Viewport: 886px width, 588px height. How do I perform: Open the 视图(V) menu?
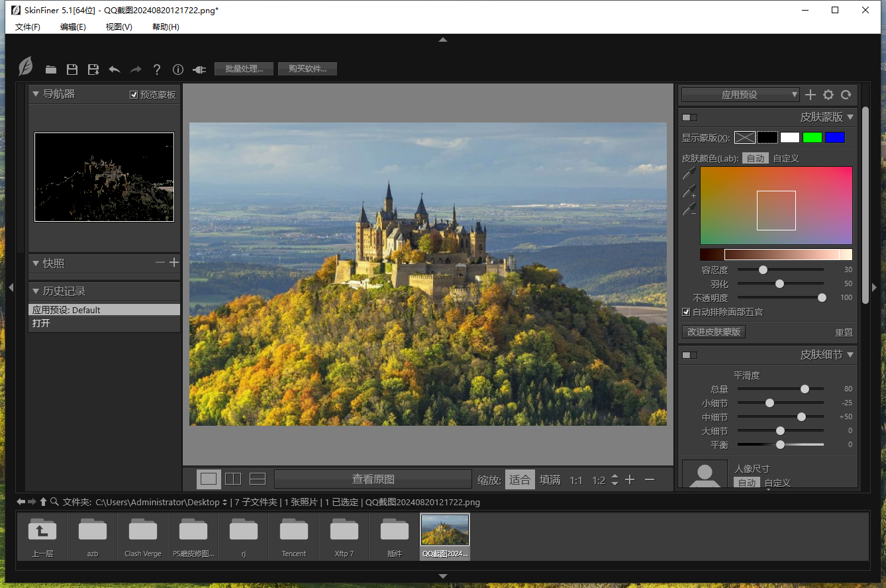click(x=119, y=27)
